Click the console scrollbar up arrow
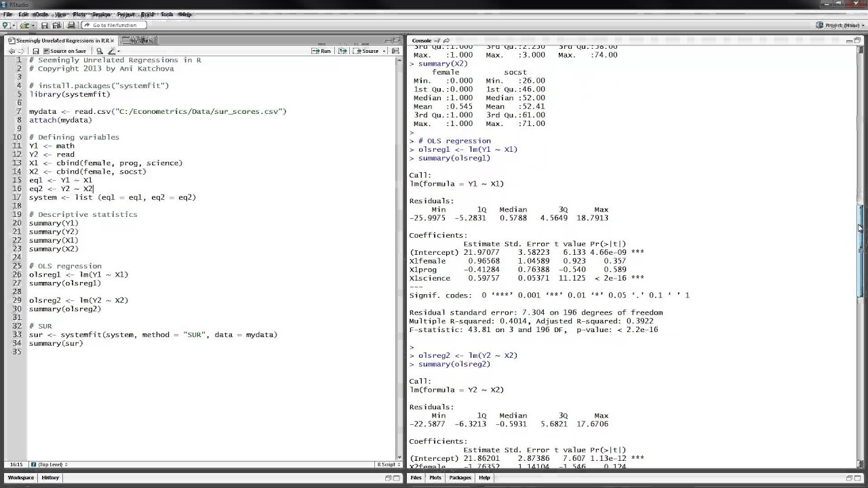The width and height of the screenshot is (868, 488). (861, 49)
